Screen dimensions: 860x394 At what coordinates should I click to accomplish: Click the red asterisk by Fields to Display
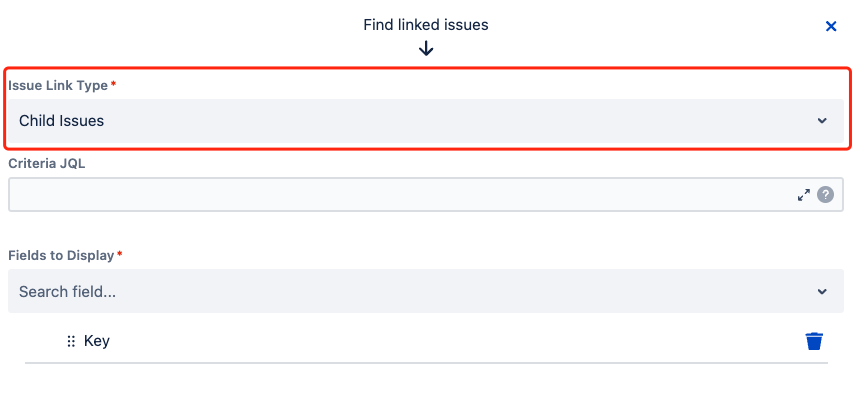[x=120, y=254]
